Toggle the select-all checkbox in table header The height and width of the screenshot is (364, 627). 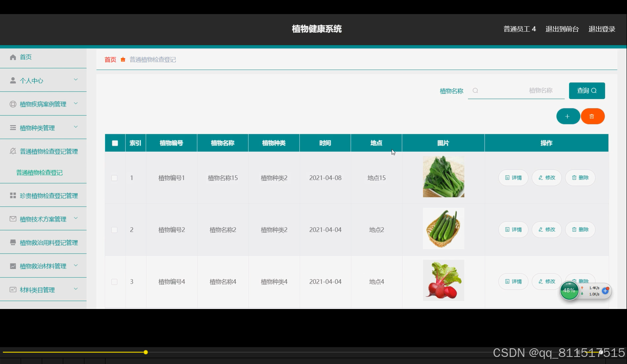[x=115, y=143]
